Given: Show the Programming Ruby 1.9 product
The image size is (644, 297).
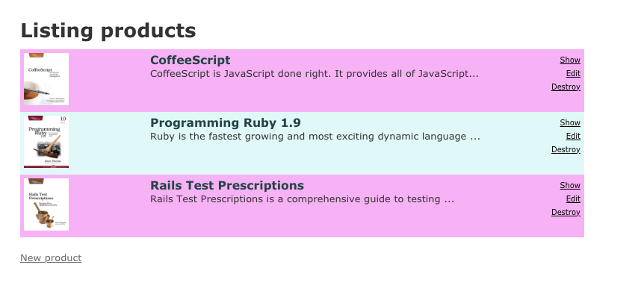Looking at the screenshot, I should tap(569, 122).
